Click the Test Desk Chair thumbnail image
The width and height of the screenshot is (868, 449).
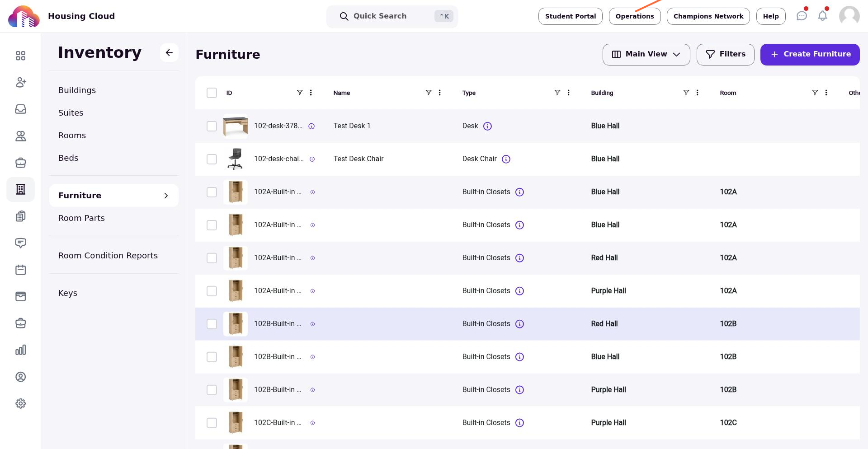(x=235, y=159)
